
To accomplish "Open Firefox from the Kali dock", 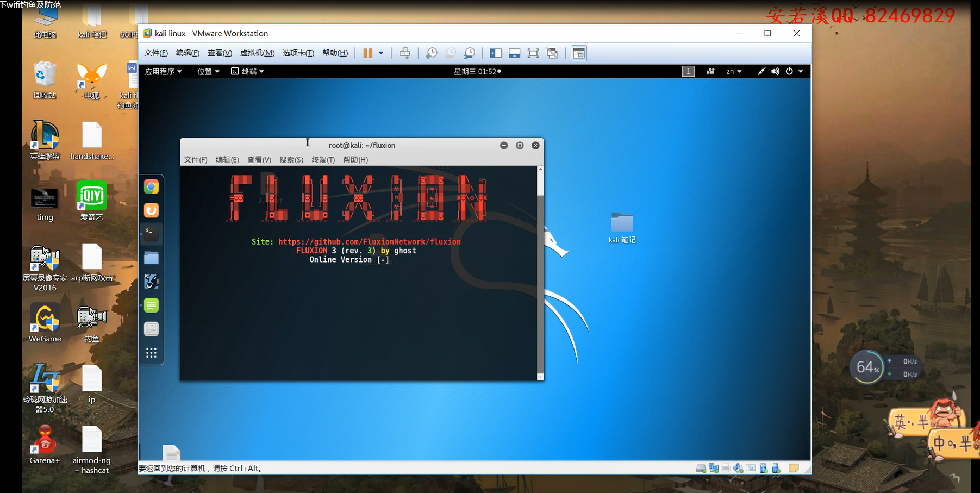I will coord(151,210).
